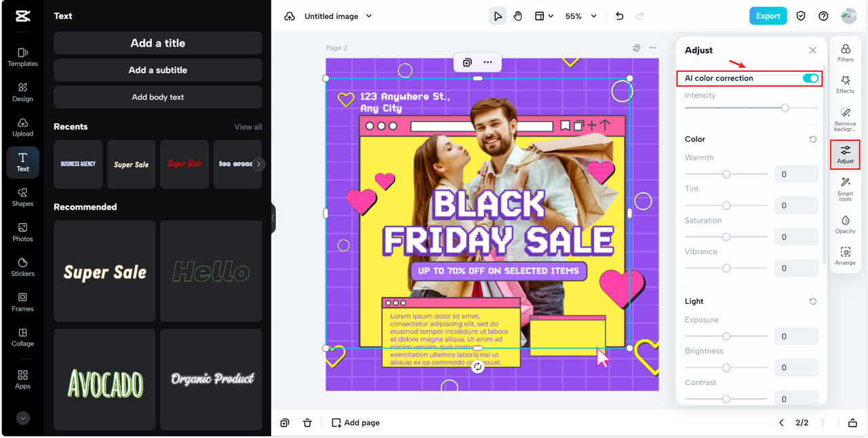
Task: Click duplicate icon in floating element toolbar
Action: [467, 62]
